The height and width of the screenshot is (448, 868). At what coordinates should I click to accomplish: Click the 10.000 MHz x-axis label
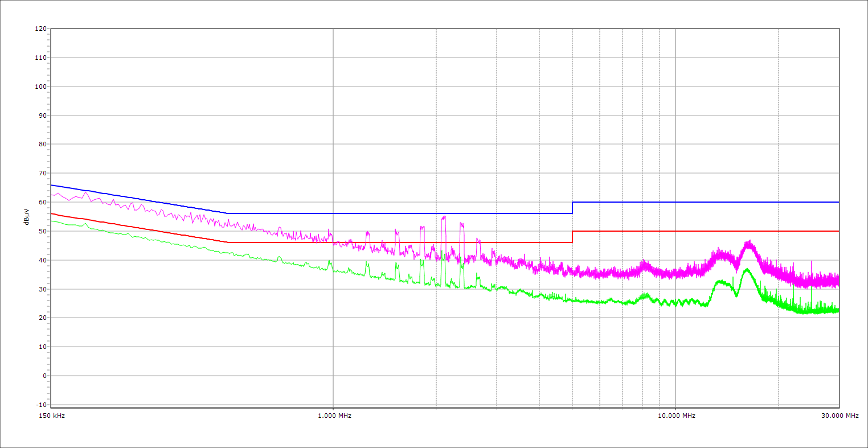(x=675, y=416)
